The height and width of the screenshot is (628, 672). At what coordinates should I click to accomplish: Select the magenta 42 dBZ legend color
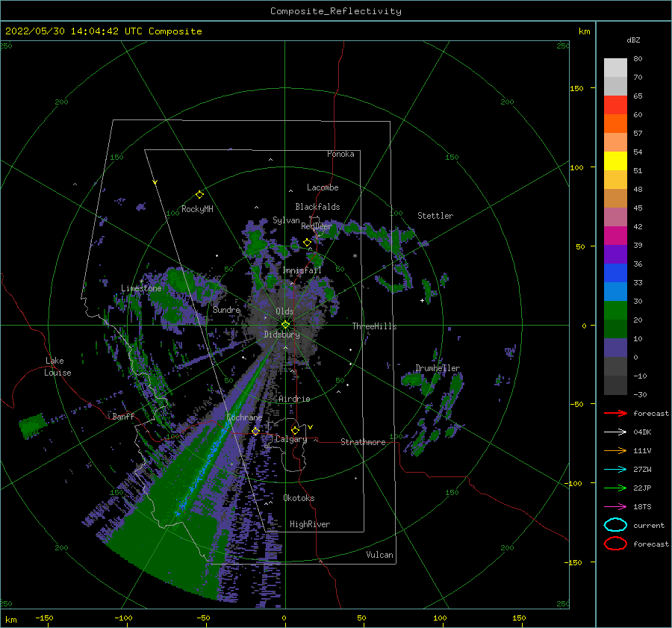[x=615, y=236]
